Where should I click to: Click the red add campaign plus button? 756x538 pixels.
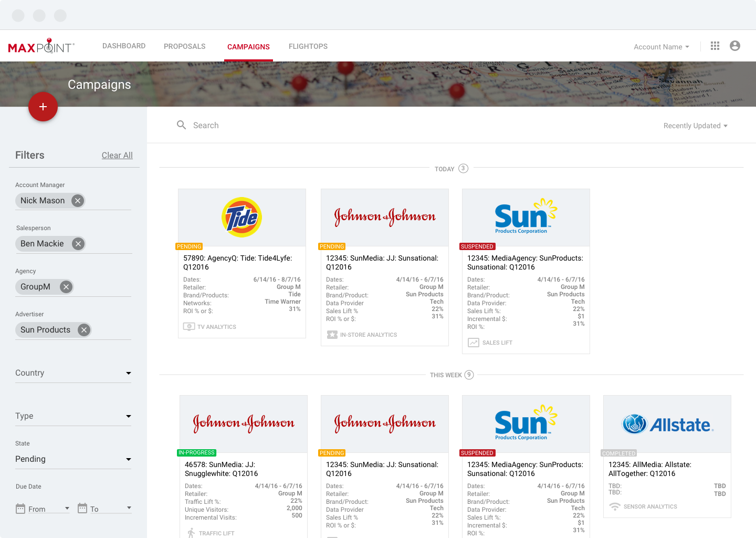tap(43, 107)
